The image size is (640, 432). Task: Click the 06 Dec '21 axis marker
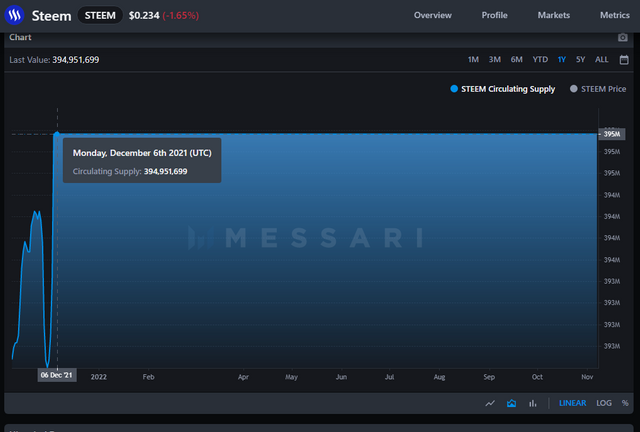[57, 375]
